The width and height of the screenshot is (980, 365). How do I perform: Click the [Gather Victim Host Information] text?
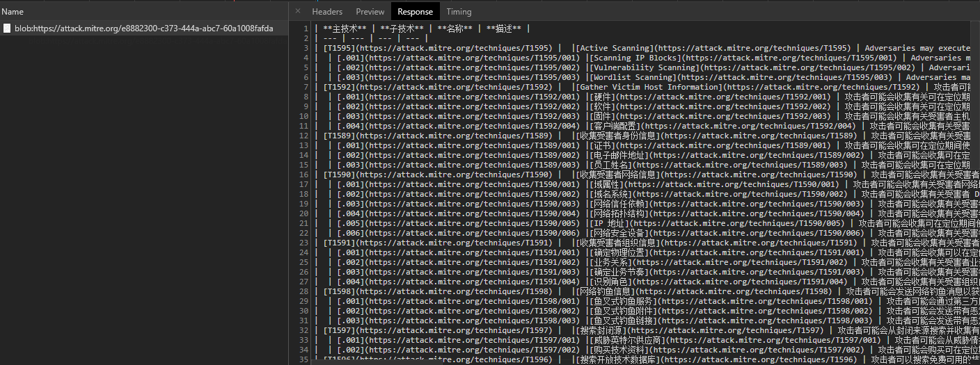click(x=649, y=87)
